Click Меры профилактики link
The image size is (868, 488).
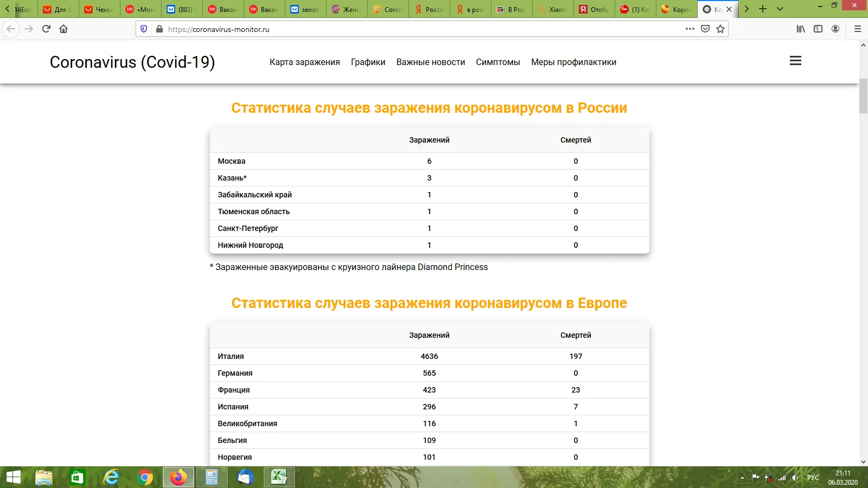tap(573, 62)
